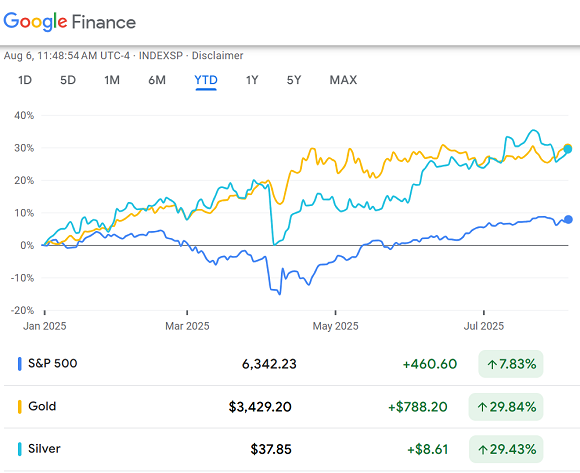Click the 40% y-axis label
Image resolution: width=580 pixels, height=473 pixels.
24,115
